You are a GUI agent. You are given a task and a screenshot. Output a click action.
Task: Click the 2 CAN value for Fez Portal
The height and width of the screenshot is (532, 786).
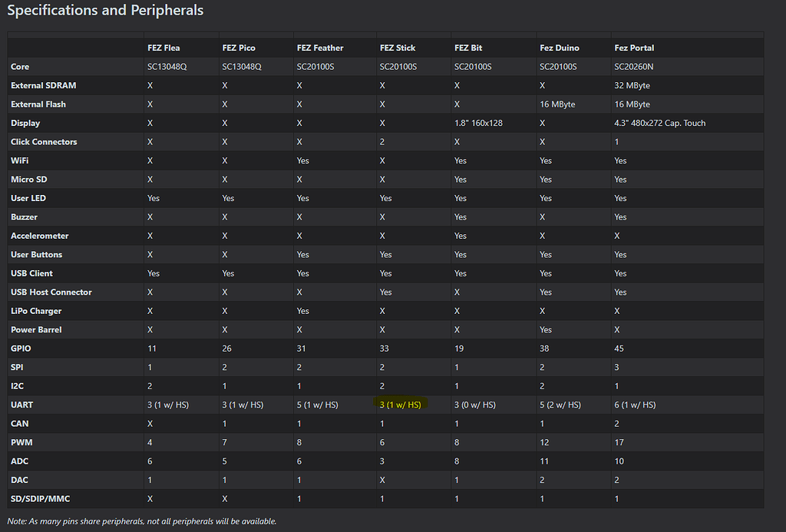coord(615,423)
